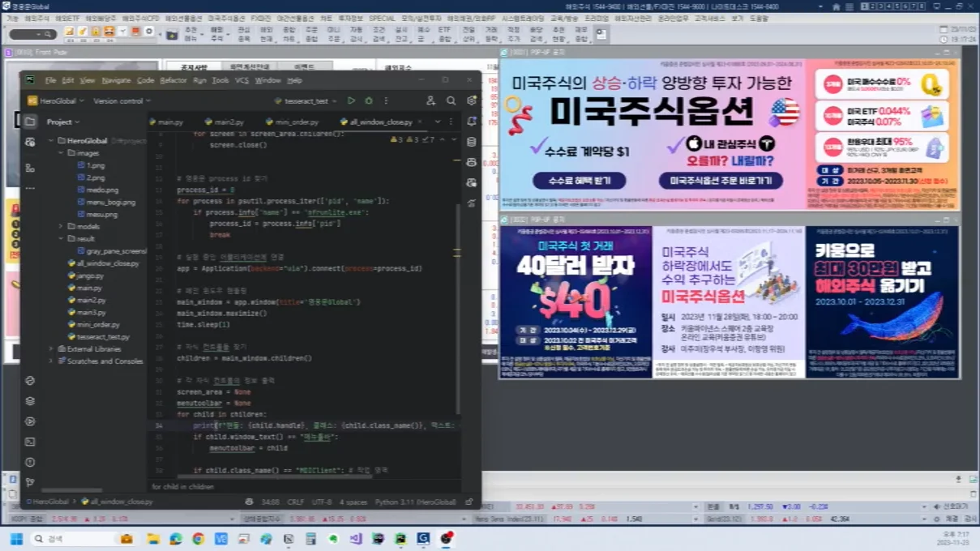Click Python 3.11 interpreter in status bar
Viewport: 980px width, 551px height.
tap(416, 502)
